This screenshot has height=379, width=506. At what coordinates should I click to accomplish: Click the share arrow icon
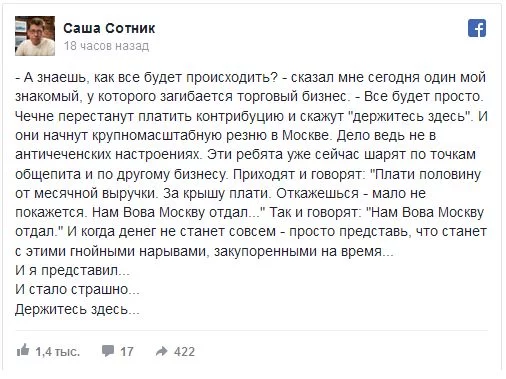(x=162, y=351)
